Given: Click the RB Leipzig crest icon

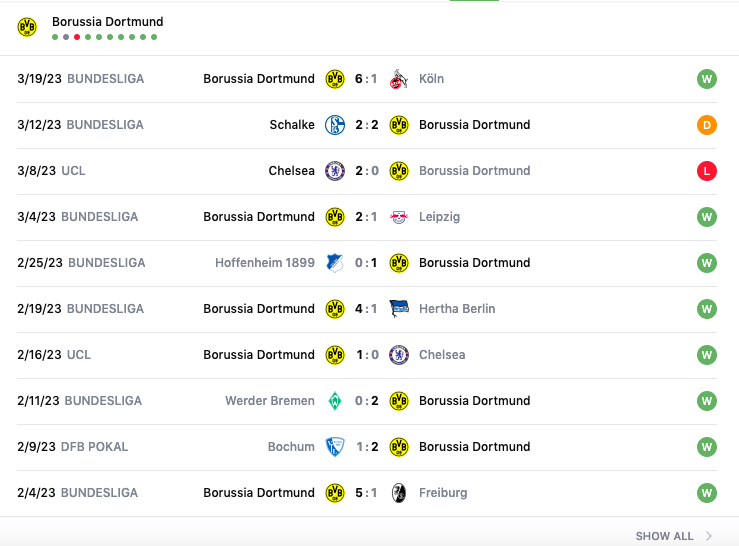Looking at the screenshot, I should click(x=399, y=217).
